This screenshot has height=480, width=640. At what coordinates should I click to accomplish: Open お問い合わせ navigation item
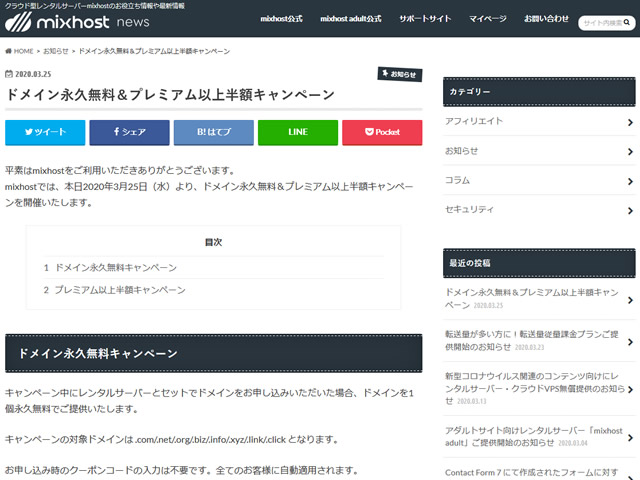546,19
